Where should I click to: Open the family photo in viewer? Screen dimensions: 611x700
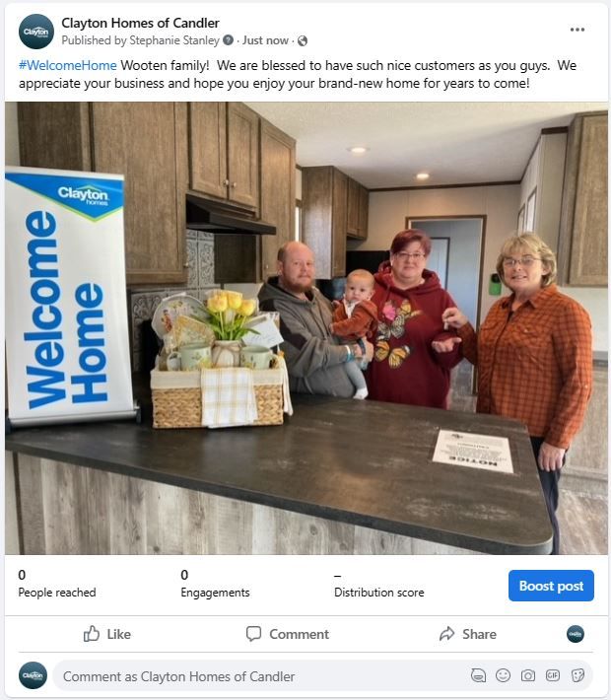tap(305, 328)
